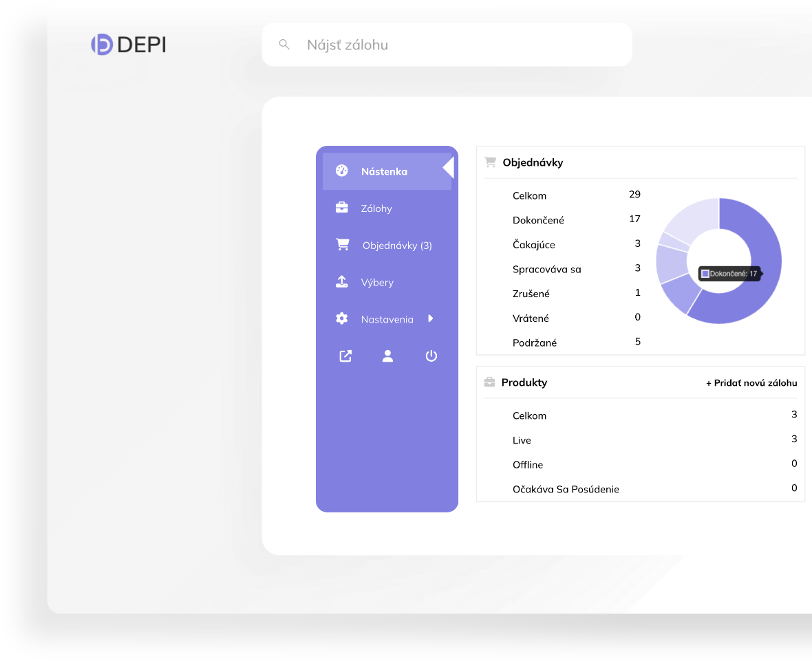Click the Zrušené row label
The image size is (812, 663).
(x=531, y=294)
